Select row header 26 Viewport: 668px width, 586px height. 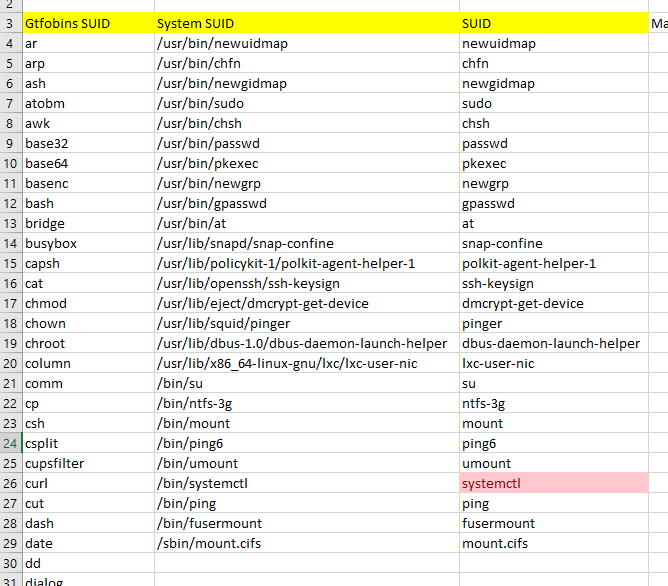coord(11,483)
